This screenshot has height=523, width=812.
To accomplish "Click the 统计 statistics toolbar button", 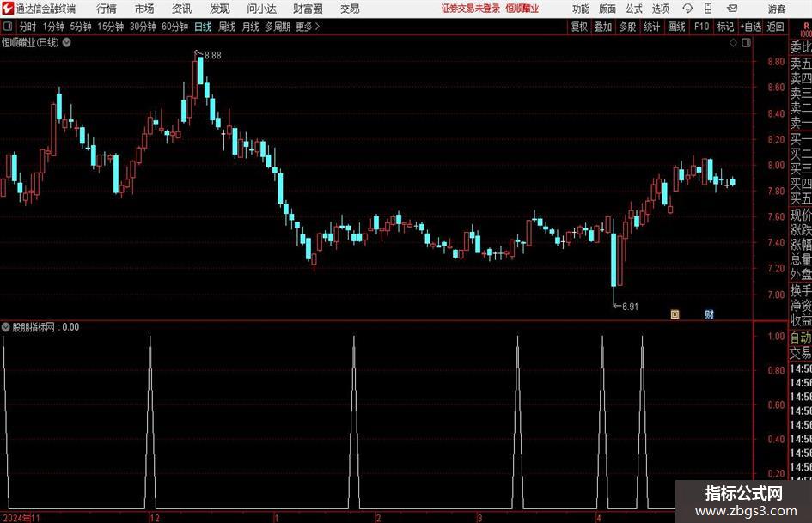I will click(652, 27).
